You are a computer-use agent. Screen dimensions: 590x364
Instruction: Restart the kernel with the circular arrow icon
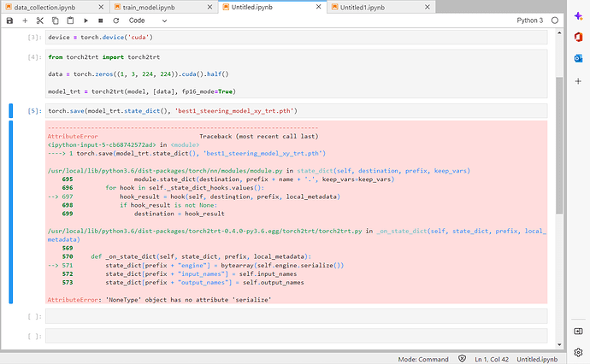click(x=115, y=20)
